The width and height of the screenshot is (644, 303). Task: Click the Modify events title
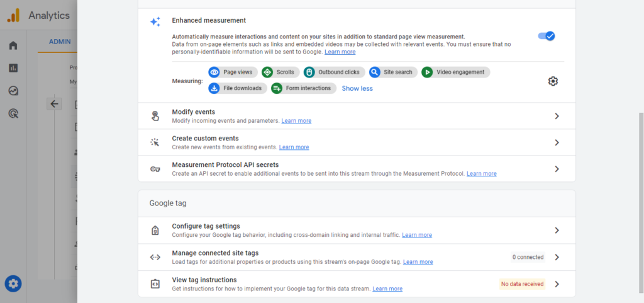(194, 112)
